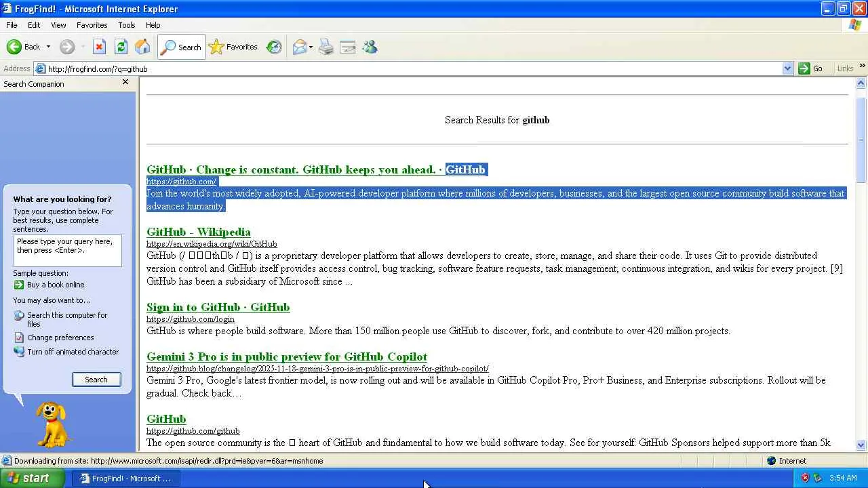Open the Favorites star toolbar button
The width and height of the screenshot is (868, 488).
click(233, 47)
